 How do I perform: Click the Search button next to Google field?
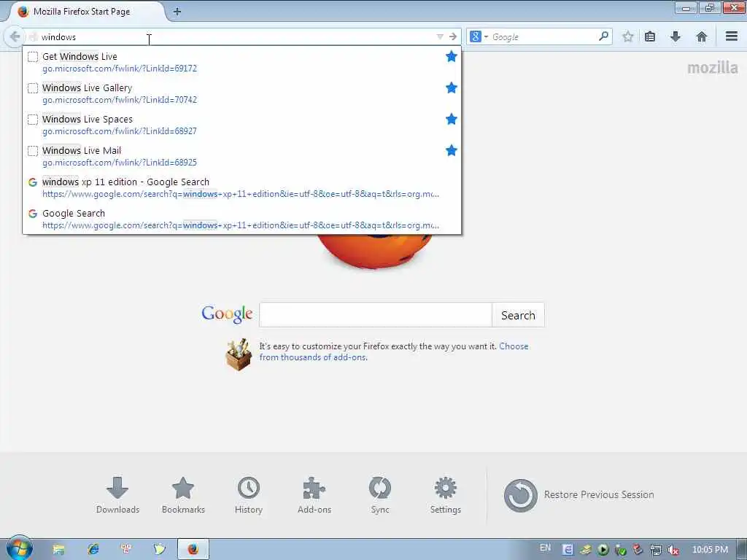tap(518, 315)
